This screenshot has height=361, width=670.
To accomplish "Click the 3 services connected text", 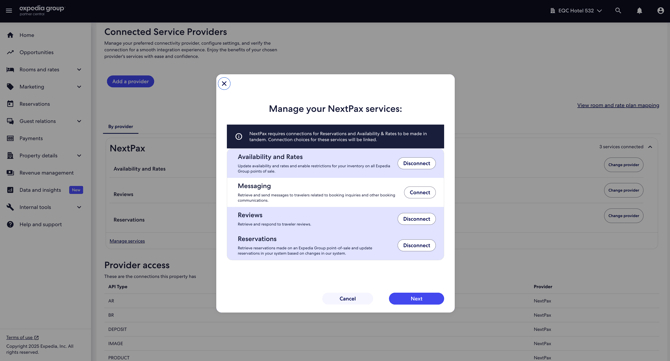I will (621, 147).
